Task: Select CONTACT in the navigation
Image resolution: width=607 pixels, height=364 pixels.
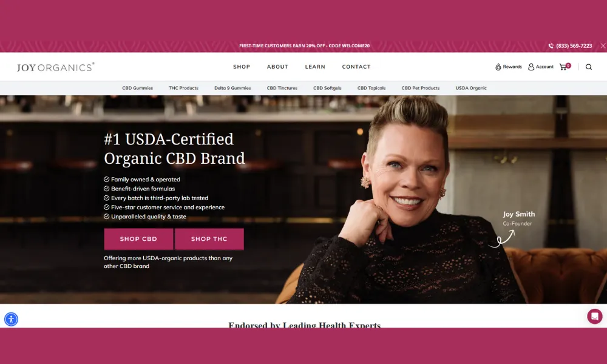Action: point(356,67)
